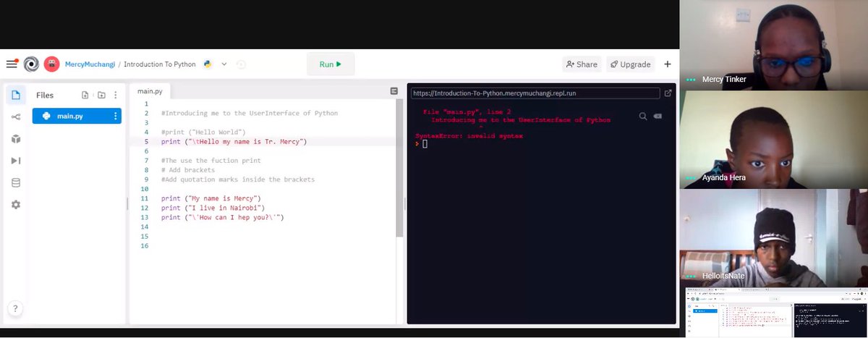
Task: Click the Help question mark icon
Action: pos(15,308)
